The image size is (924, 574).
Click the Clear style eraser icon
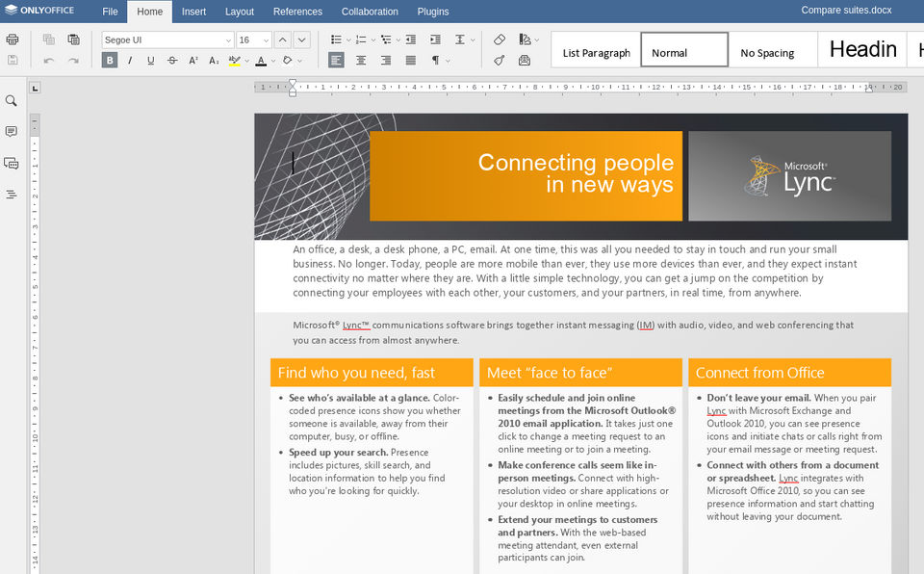tap(499, 39)
